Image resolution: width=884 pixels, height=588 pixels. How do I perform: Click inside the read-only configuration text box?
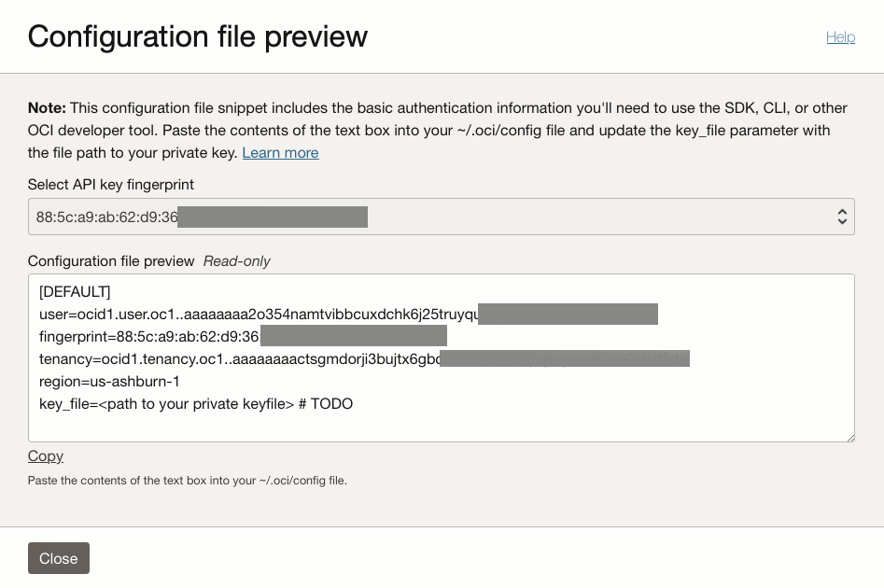442,357
